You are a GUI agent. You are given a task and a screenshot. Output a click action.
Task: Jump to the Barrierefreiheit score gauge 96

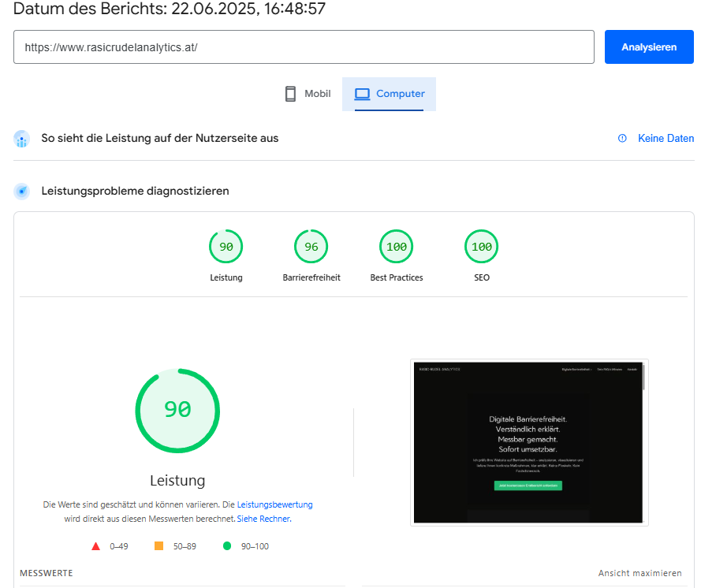[x=311, y=247]
